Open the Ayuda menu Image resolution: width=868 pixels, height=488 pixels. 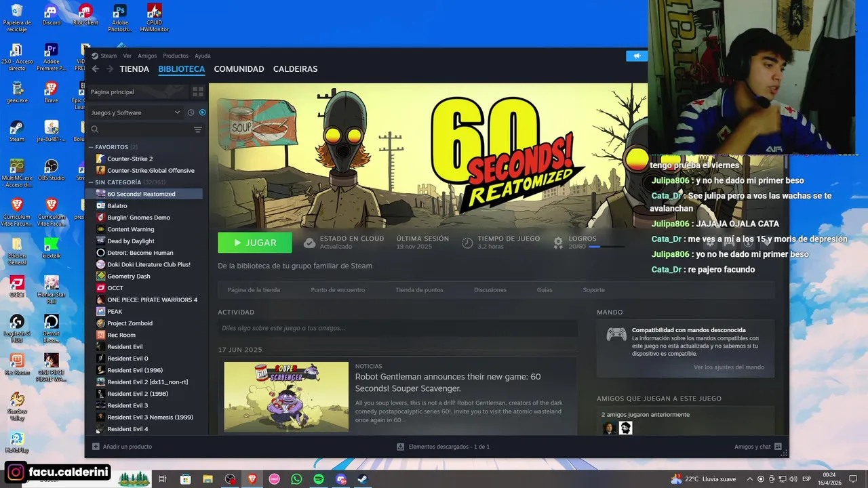(x=203, y=56)
